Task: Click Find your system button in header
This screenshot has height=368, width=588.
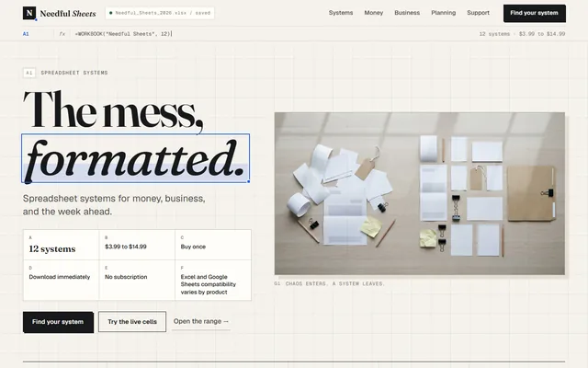Action: pos(535,13)
